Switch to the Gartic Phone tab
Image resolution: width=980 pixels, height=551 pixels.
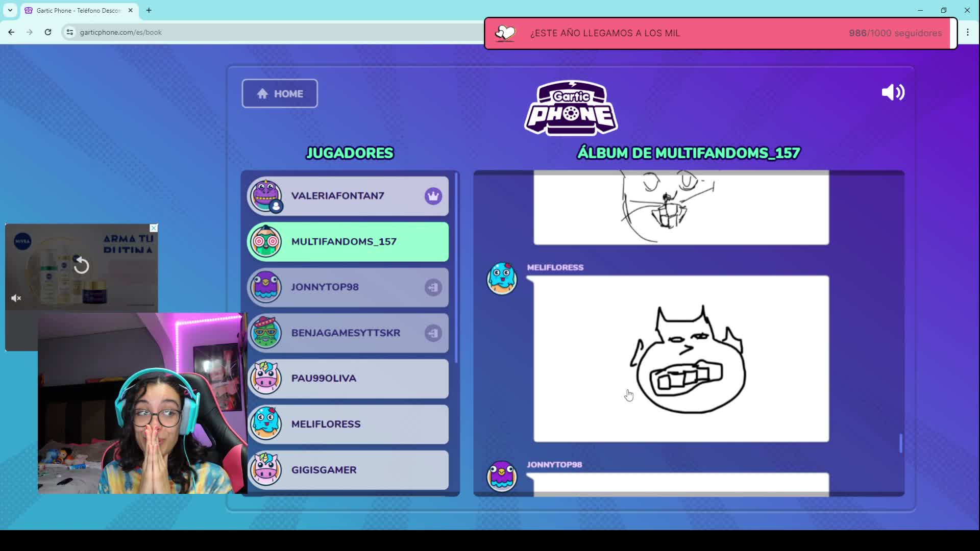pos(79,10)
